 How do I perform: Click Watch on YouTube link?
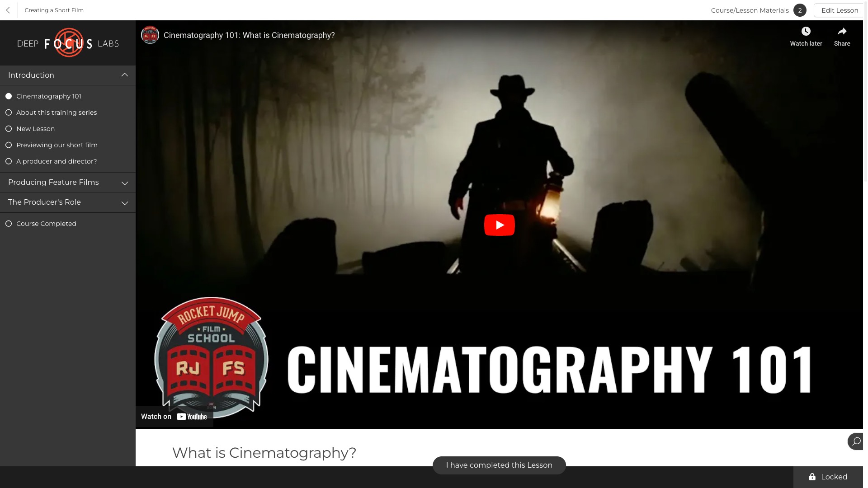coord(174,417)
